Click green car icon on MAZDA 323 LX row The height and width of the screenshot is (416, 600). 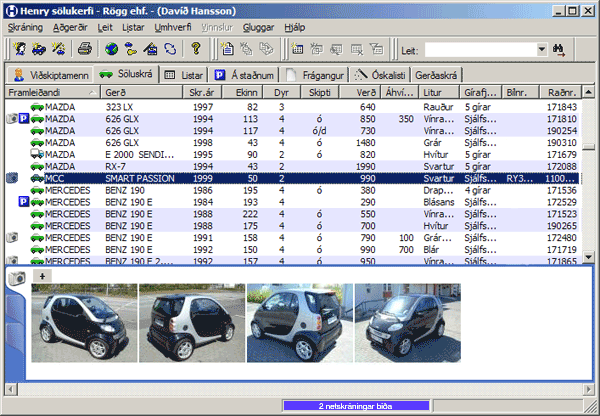click(37, 107)
